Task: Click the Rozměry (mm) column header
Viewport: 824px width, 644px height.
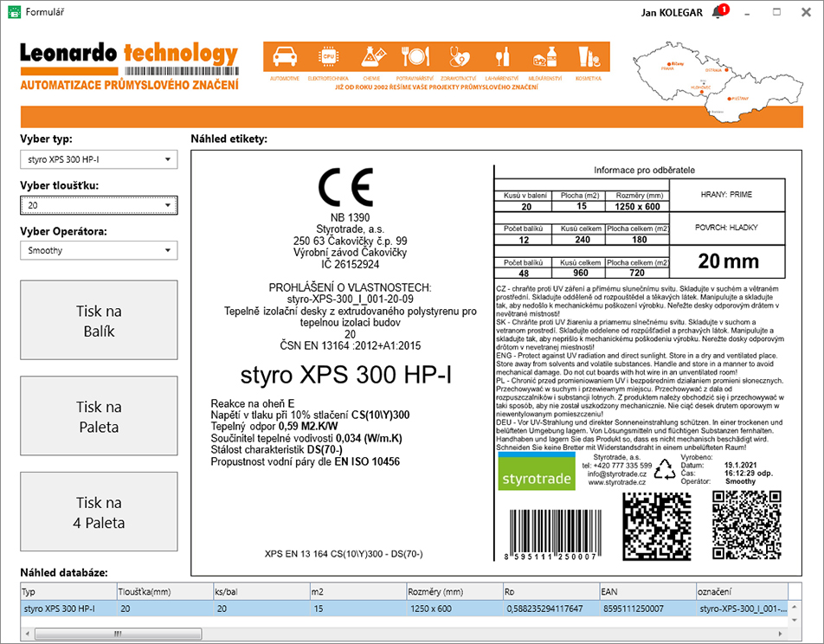Action: pos(454,591)
